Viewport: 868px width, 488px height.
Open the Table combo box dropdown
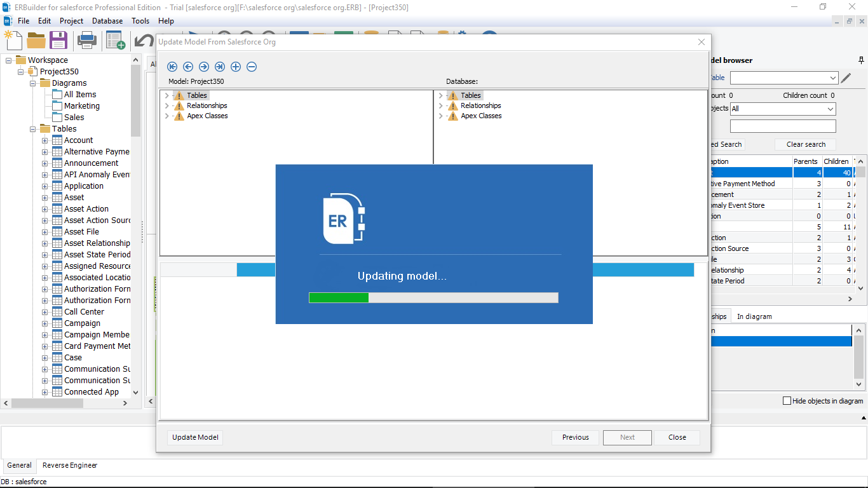click(833, 78)
